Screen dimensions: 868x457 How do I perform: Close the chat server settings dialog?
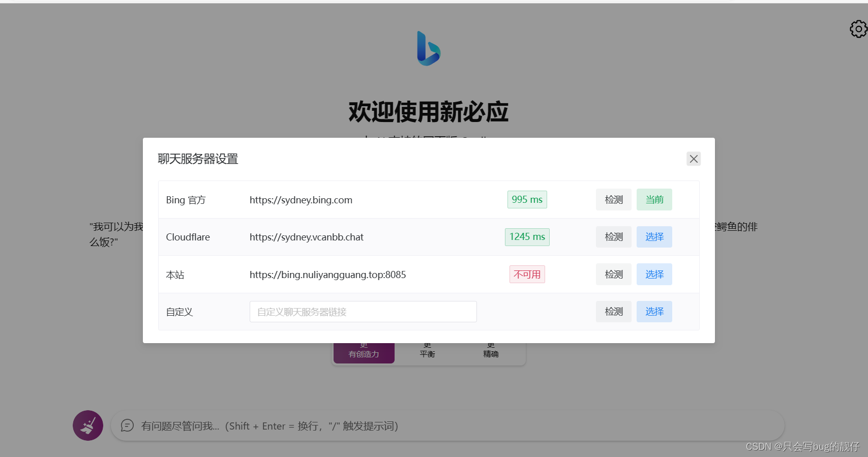[x=694, y=159]
